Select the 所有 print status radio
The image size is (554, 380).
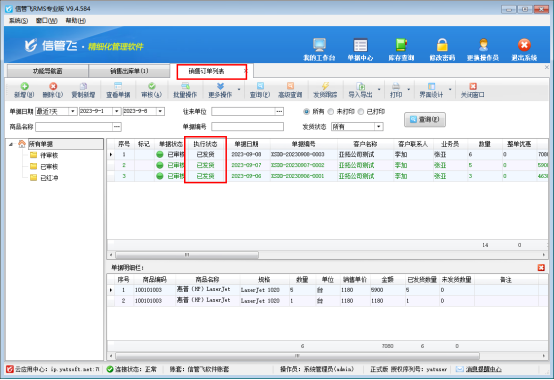click(306, 112)
